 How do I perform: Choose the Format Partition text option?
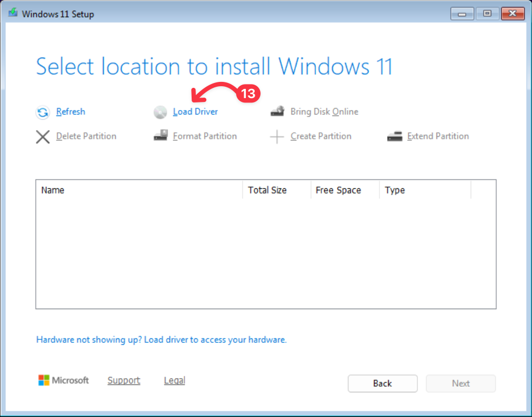click(x=205, y=136)
